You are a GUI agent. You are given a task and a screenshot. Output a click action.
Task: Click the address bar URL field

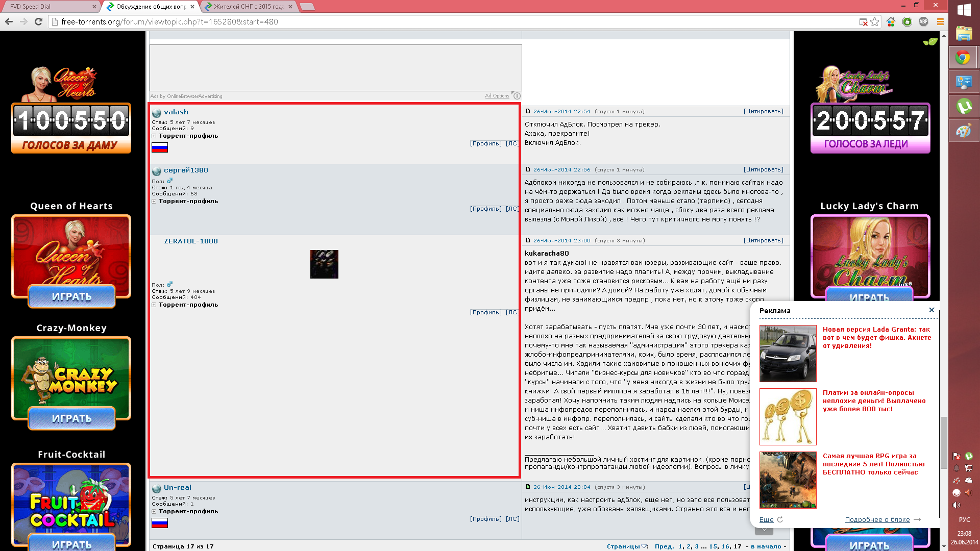pyautogui.click(x=454, y=22)
